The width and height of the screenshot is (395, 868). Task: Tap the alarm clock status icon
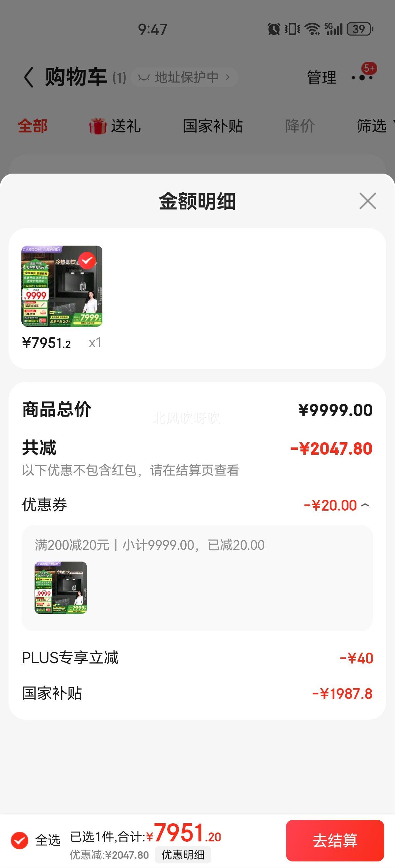pos(274,29)
